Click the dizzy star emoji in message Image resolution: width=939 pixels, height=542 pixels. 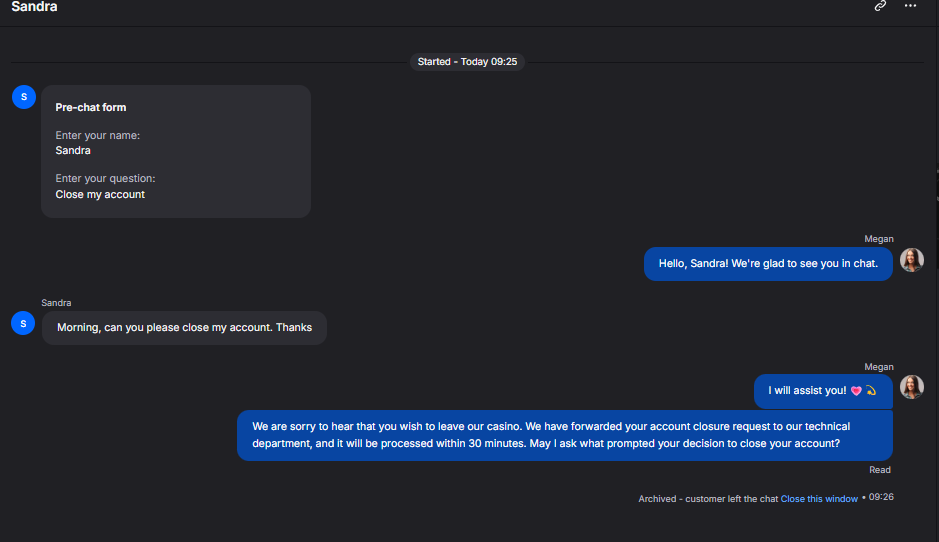tap(871, 390)
